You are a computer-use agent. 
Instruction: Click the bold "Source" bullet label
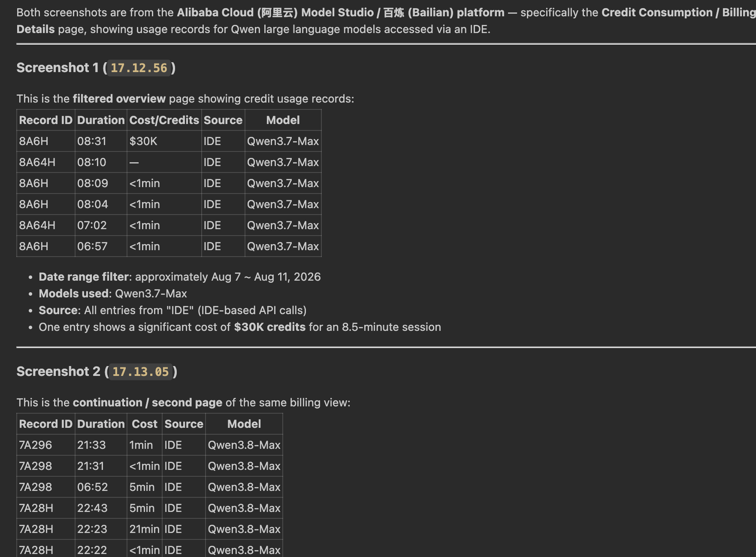[x=58, y=310]
